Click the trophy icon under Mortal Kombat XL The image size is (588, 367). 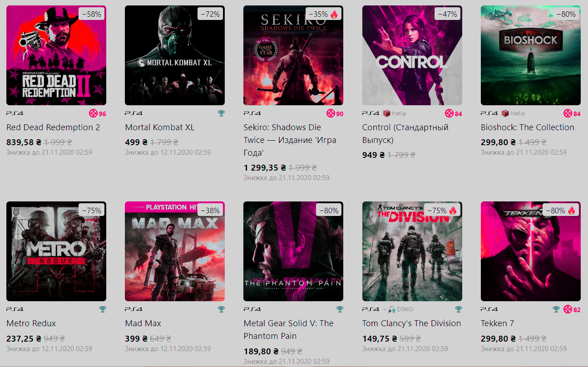pos(221,113)
